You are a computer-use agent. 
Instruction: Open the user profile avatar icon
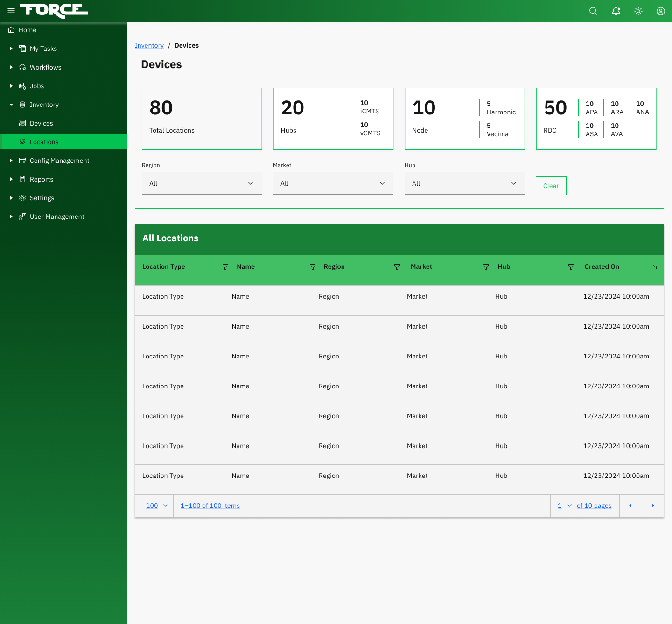click(x=661, y=11)
